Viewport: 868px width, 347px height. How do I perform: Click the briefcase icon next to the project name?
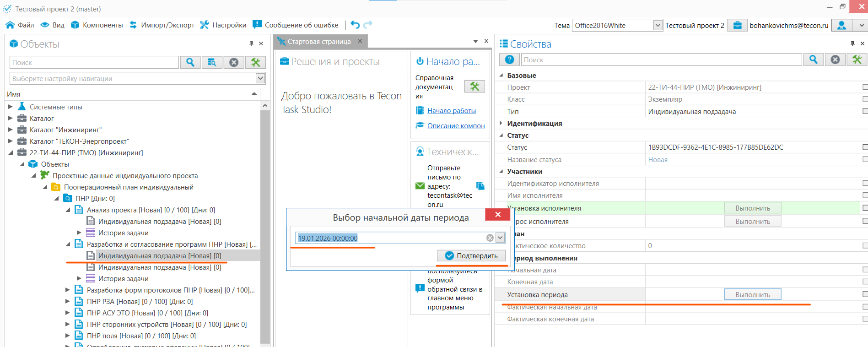(x=737, y=25)
